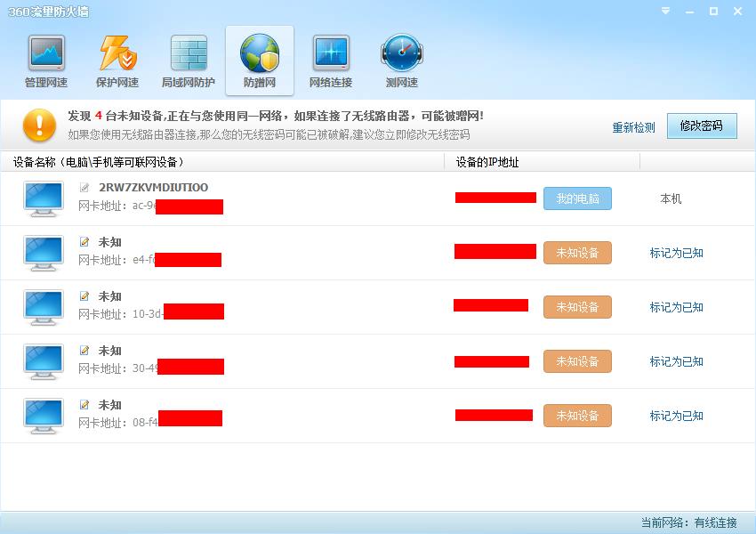Click 未知设备 button for 08-f4 device
Image resolution: width=756 pixels, height=534 pixels.
coord(577,416)
